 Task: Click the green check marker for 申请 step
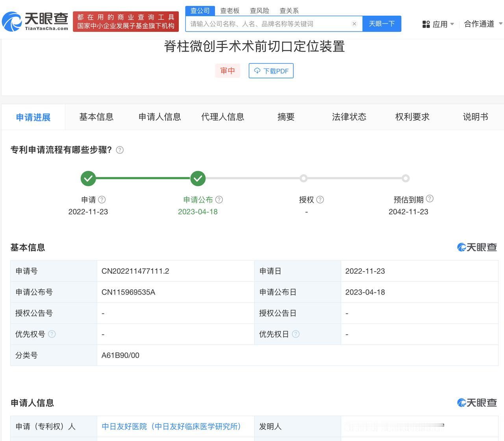click(88, 178)
